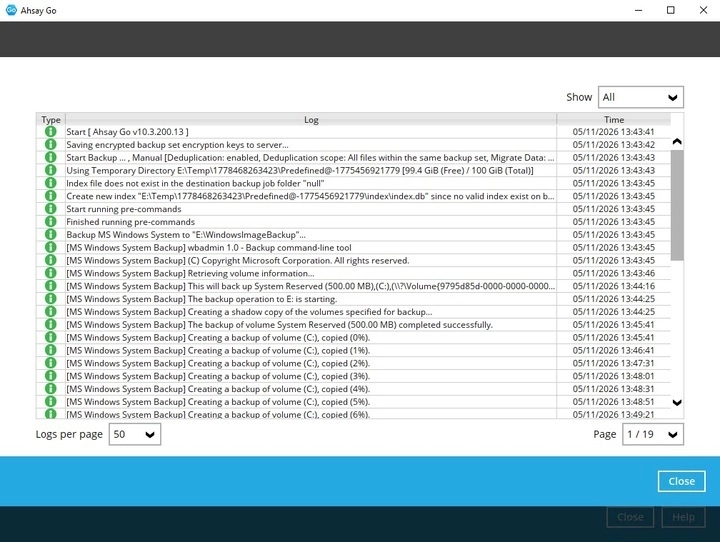Select log text "Backup MS Windows System to E:\WindowsImageBackup"

(x=186, y=235)
